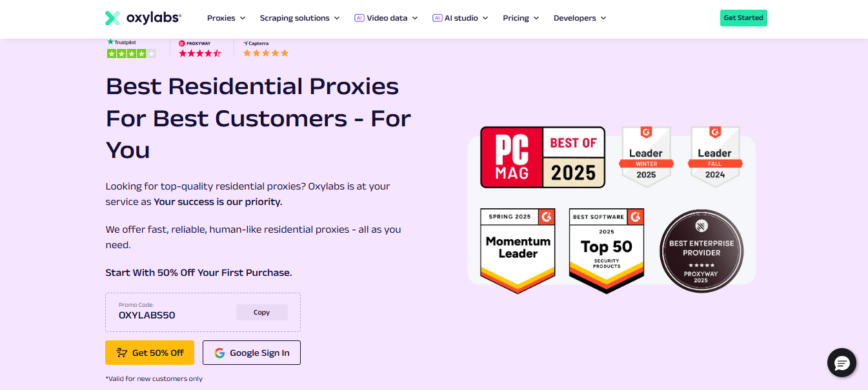Click the Top 50 Security Products badge
The width and height of the screenshot is (868, 390).
[x=607, y=251]
